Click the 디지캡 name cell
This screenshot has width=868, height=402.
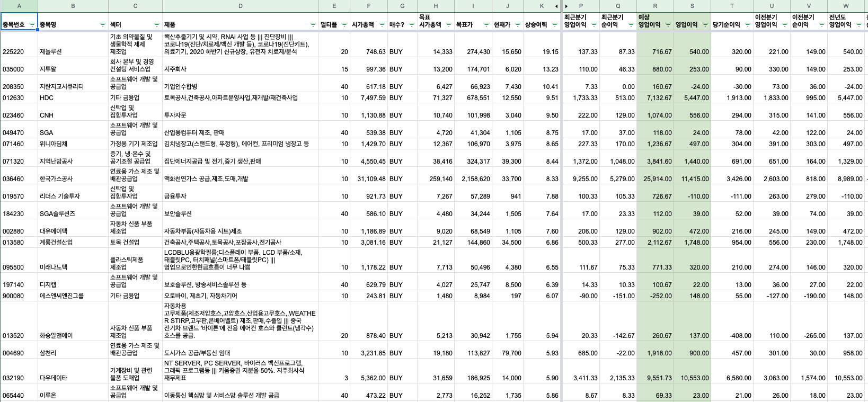73,281
